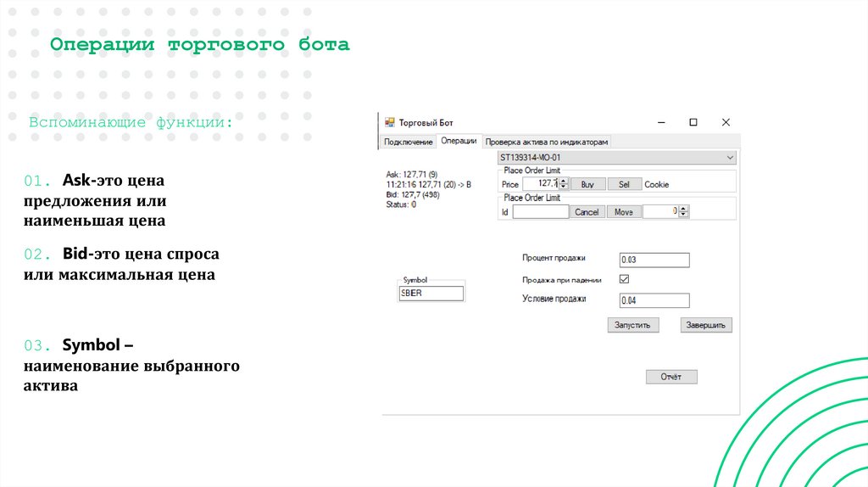This screenshot has height=487, width=868.
Task: Click the Sel button
Action: 624,184
